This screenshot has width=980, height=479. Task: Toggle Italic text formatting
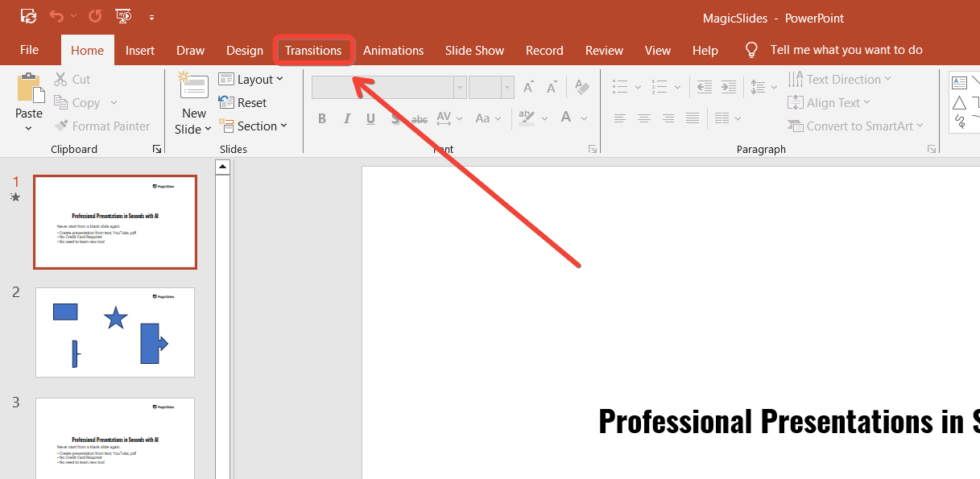[x=347, y=118]
